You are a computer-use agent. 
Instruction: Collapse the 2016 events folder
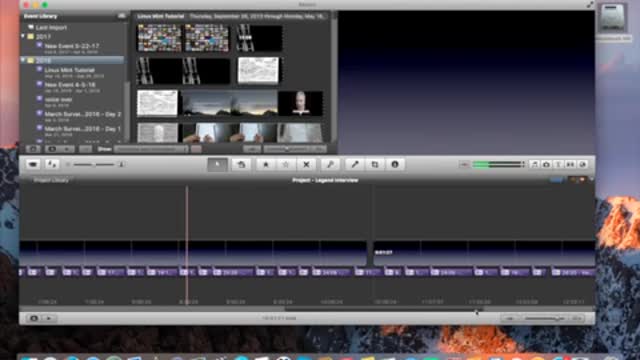pyautogui.click(x=23, y=60)
